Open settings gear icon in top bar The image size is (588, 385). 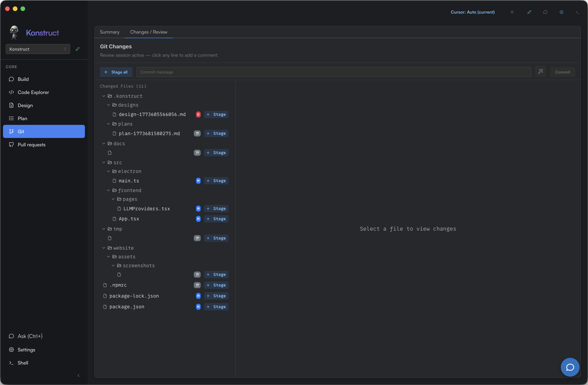point(561,12)
